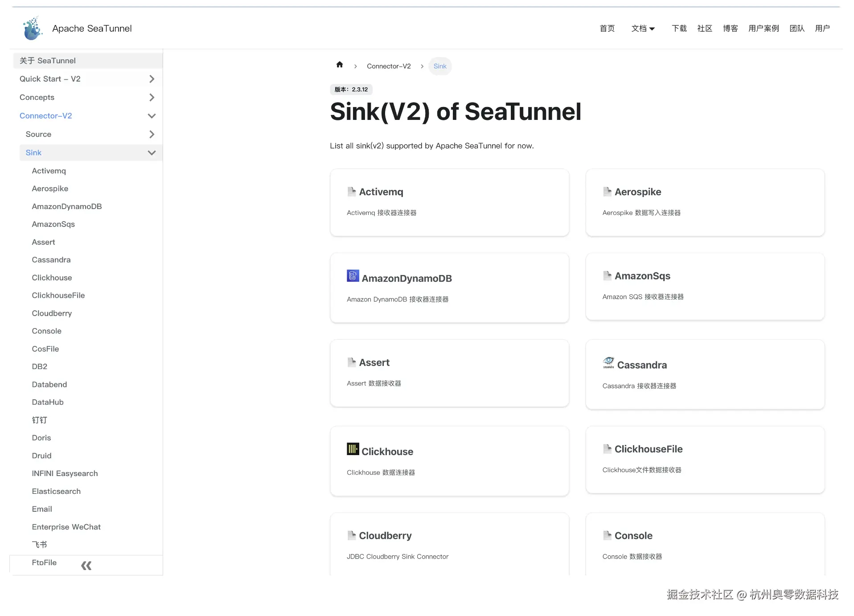This screenshot has width=854, height=616.
Task: Click the version badge 2.3.12
Action: pos(351,90)
